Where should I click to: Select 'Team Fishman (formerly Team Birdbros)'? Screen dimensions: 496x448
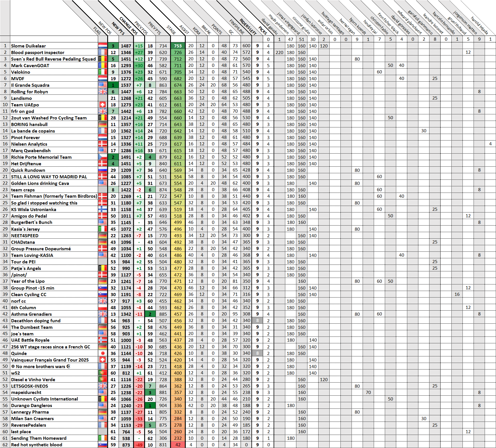(x=54, y=196)
